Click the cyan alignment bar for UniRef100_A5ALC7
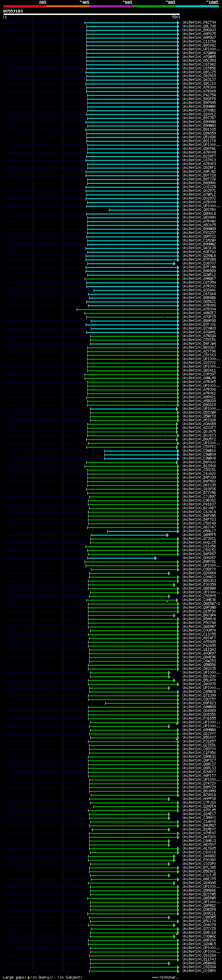This screenshot has height=980, width=222. 143,531
